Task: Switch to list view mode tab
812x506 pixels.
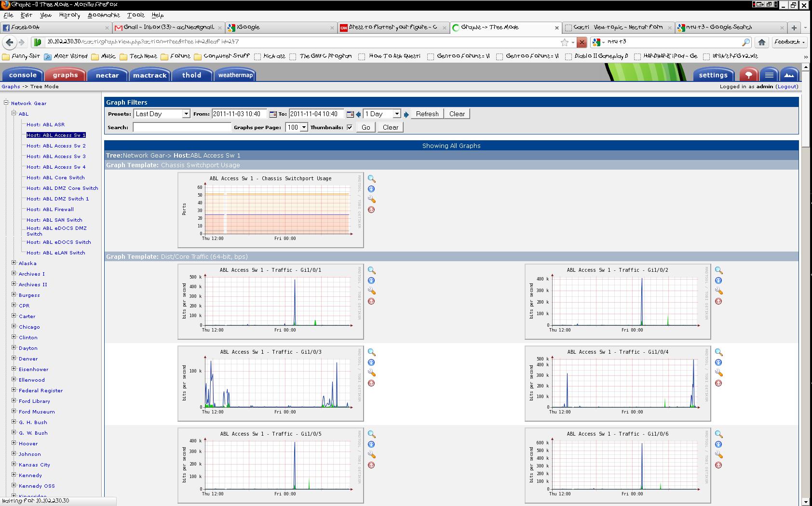Action: [x=769, y=75]
